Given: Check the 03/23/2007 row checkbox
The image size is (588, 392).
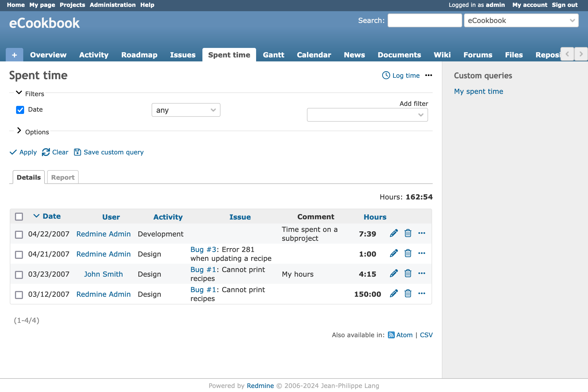Looking at the screenshot, I should [19, 275].
